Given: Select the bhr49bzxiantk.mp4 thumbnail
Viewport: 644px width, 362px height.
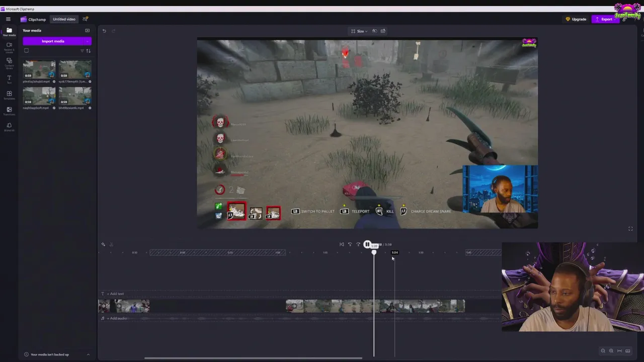Looking at the screenshot, I should point(75,96).
